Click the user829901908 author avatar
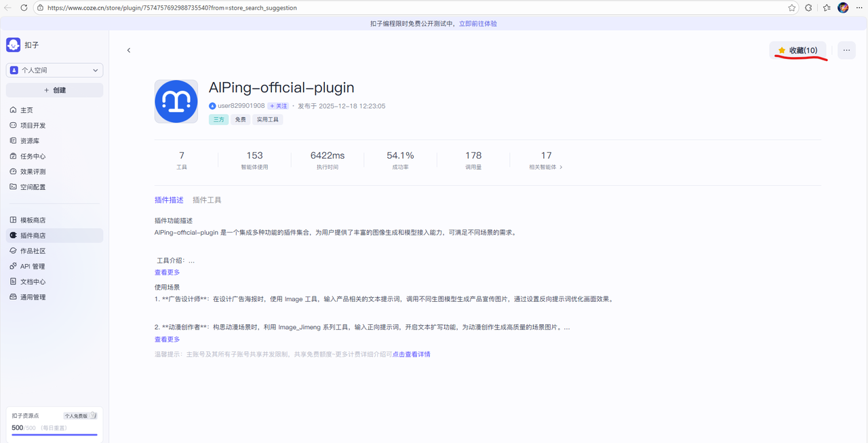Viewport: 868px width, 443px height. [212, 106]
